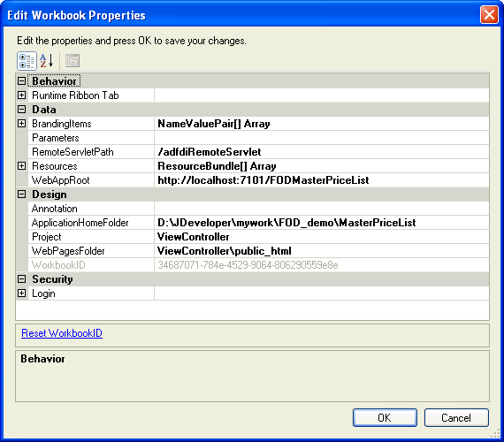Expand the Resources property
504x442 pixels.
(21, 166)
